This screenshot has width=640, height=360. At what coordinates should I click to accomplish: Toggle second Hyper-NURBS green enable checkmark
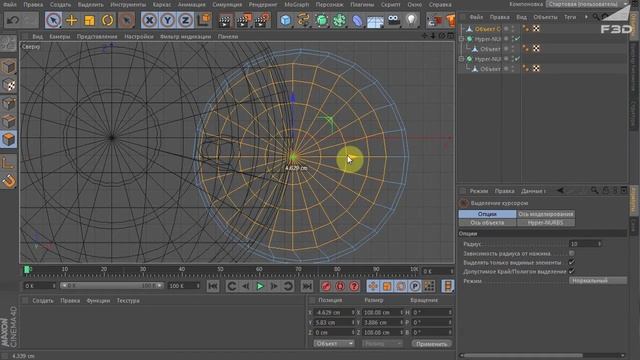[517, 59]
